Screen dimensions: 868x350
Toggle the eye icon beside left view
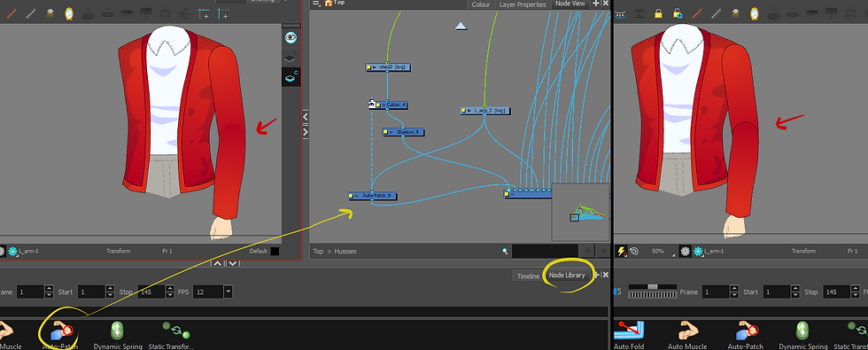click(291, 37)
